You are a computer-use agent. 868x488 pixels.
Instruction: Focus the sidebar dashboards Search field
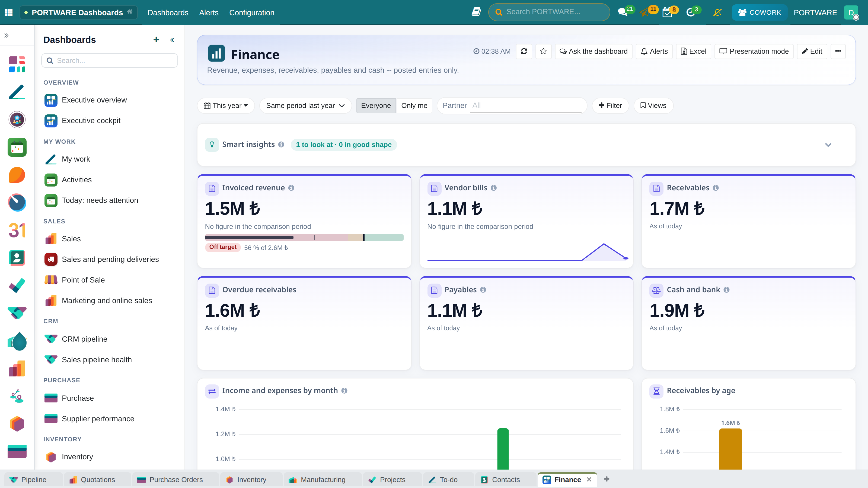coord(110,61)
